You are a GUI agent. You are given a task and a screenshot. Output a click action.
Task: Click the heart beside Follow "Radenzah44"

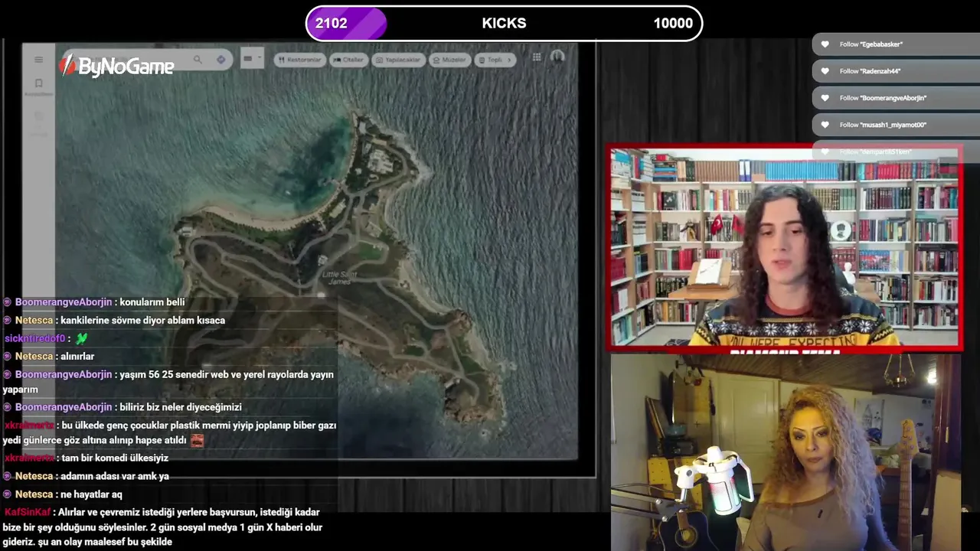[825, 71]
